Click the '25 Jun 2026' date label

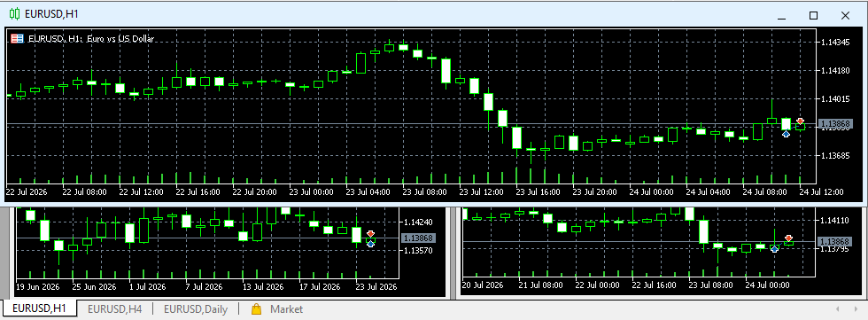coord(94,287)
